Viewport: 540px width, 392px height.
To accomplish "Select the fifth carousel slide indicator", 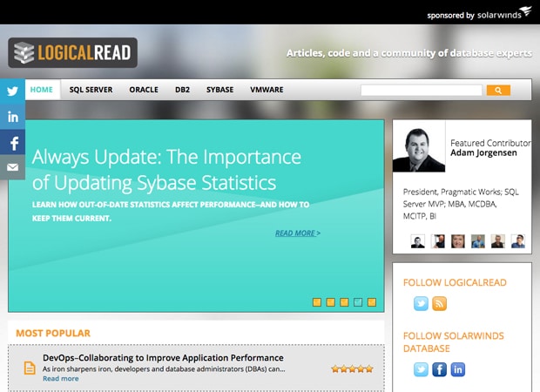I will click(x=372, y=302).
